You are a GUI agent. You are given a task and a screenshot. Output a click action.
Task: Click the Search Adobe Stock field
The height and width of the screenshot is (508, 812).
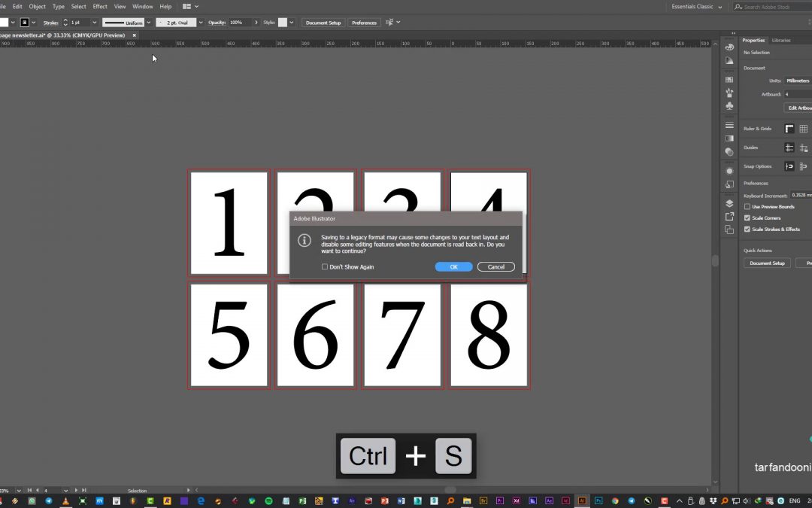pos(774,7)
